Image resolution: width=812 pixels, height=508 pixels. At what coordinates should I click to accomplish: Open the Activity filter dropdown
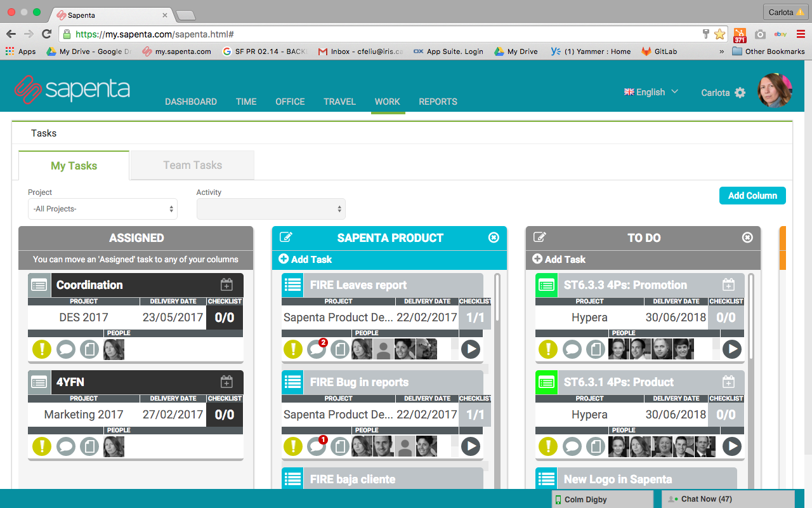(271, 209)
